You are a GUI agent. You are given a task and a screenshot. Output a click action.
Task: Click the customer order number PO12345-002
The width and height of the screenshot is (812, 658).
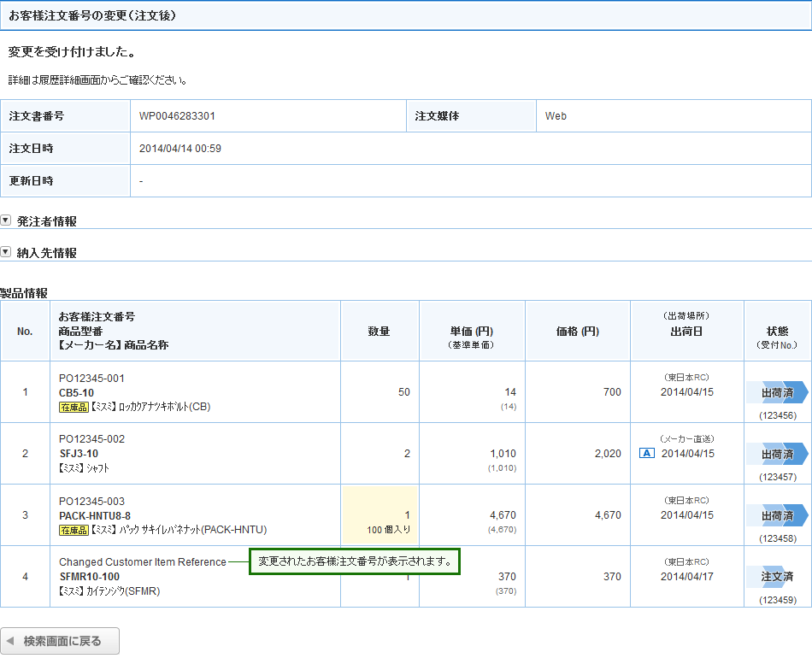click(91, 439)
